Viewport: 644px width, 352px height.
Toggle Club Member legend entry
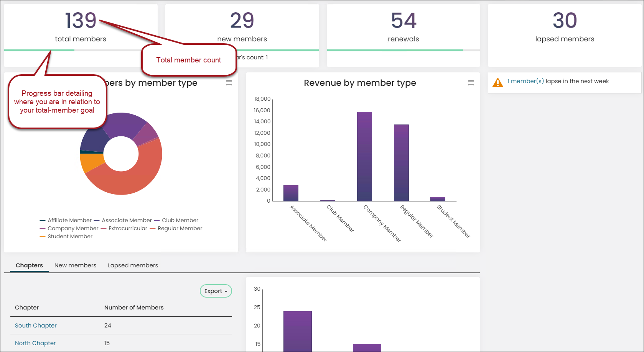coord(176,220)
